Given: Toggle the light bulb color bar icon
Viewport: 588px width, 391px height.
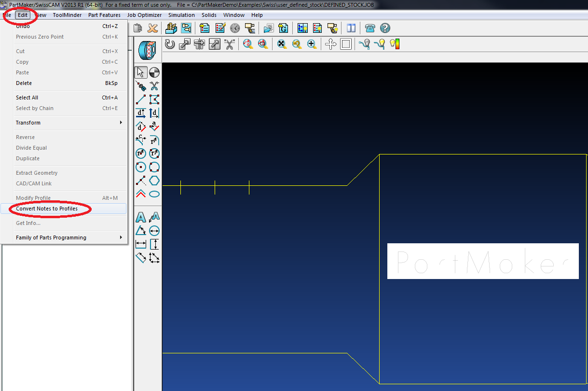Looking at the screenshot, I should [395, 44].
